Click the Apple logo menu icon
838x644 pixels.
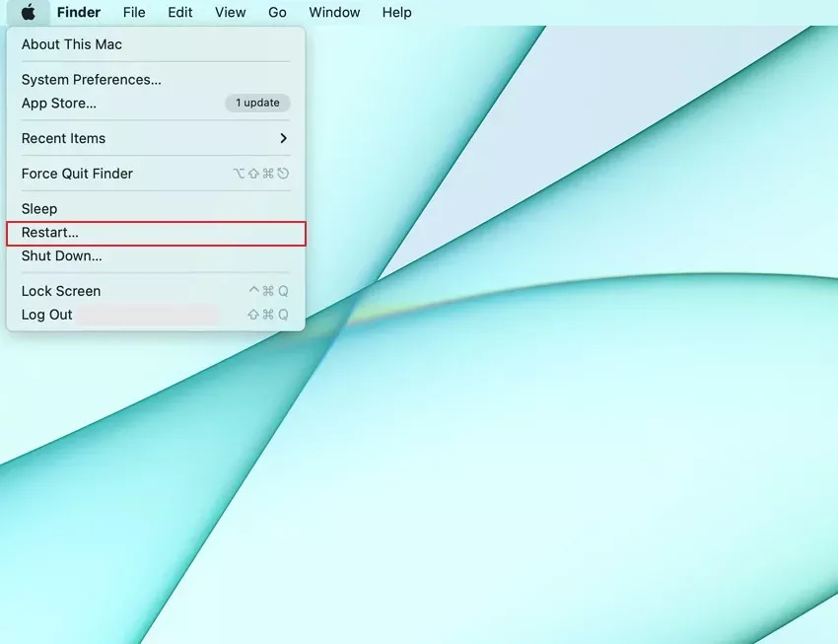pos(29,12)
